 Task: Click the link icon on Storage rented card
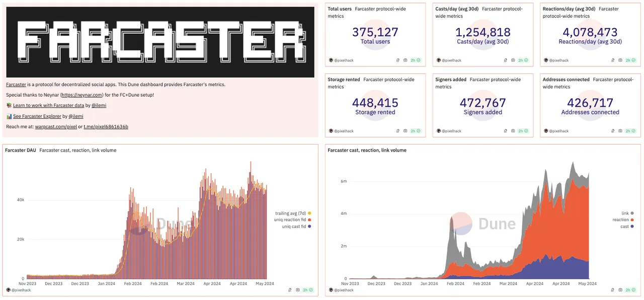tap(398, 131)
